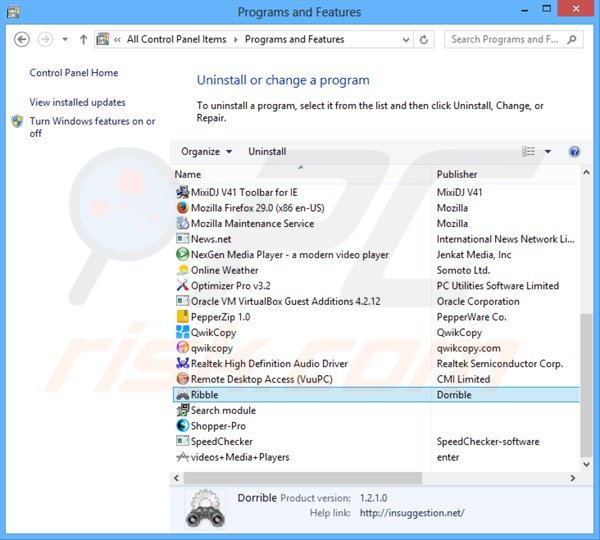Click the Online Weather icon
This screenshot has width=600, height=540.
183,270
